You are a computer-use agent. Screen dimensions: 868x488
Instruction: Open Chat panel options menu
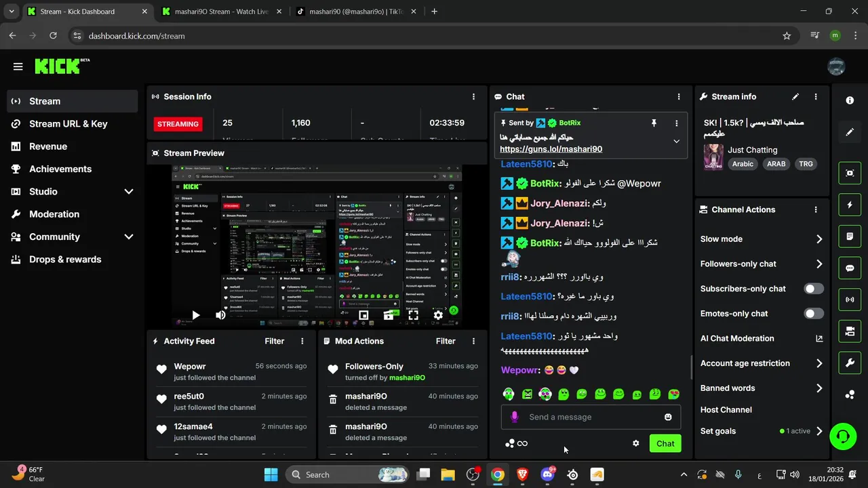tap(678, 97)
